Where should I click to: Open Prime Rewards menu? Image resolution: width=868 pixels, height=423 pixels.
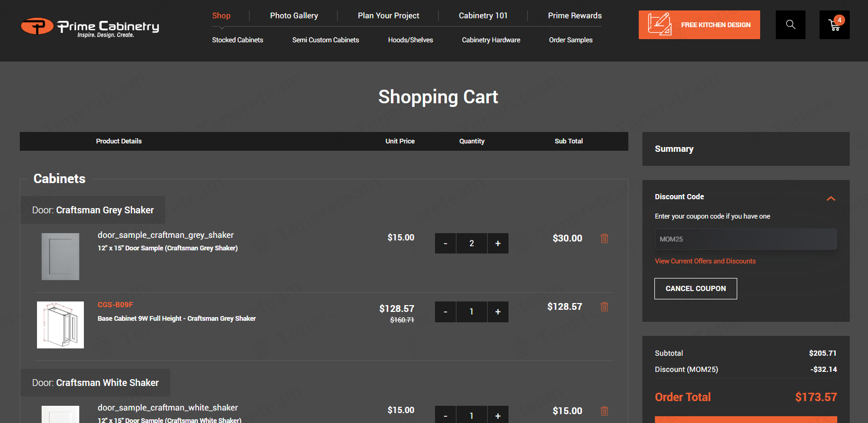pyautogui.click(x=575, y=16)
